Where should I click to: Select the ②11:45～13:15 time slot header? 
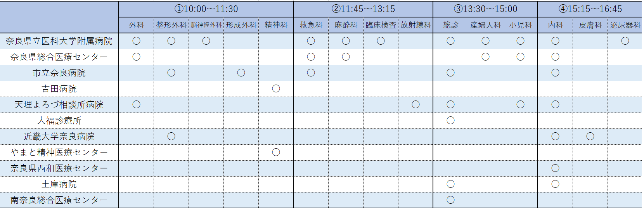(363, 9)
